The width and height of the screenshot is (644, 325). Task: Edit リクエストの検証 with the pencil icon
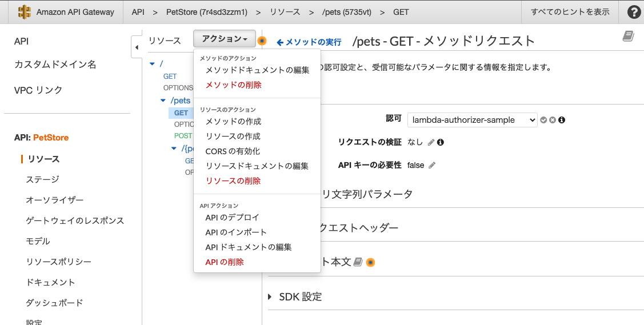(431, 142)
